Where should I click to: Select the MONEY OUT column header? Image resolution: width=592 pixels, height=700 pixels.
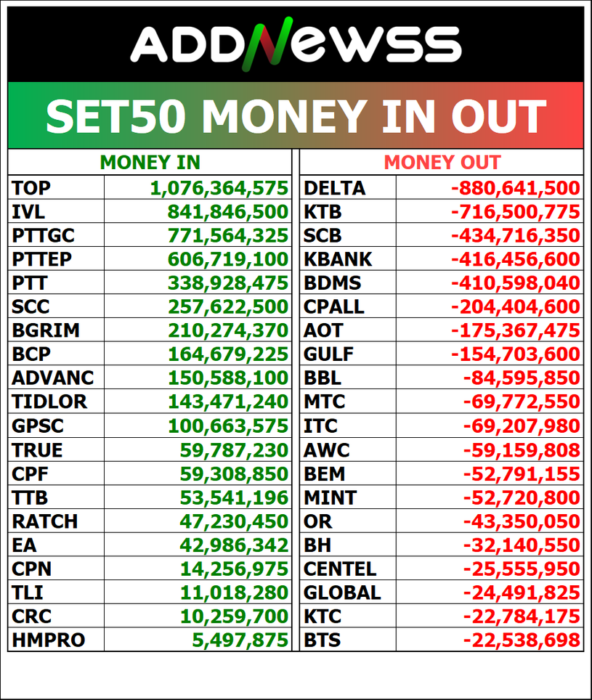(x=442, y=163)
